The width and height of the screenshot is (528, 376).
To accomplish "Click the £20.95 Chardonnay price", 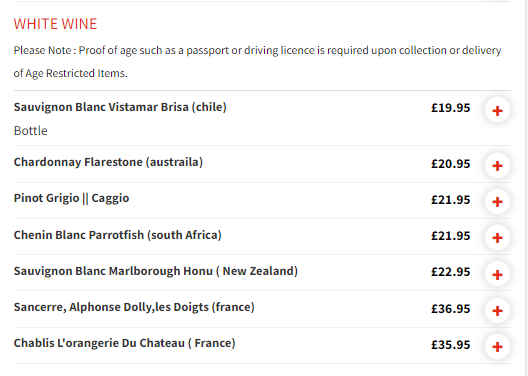I will pyautogui.click(x=451, y=164).
